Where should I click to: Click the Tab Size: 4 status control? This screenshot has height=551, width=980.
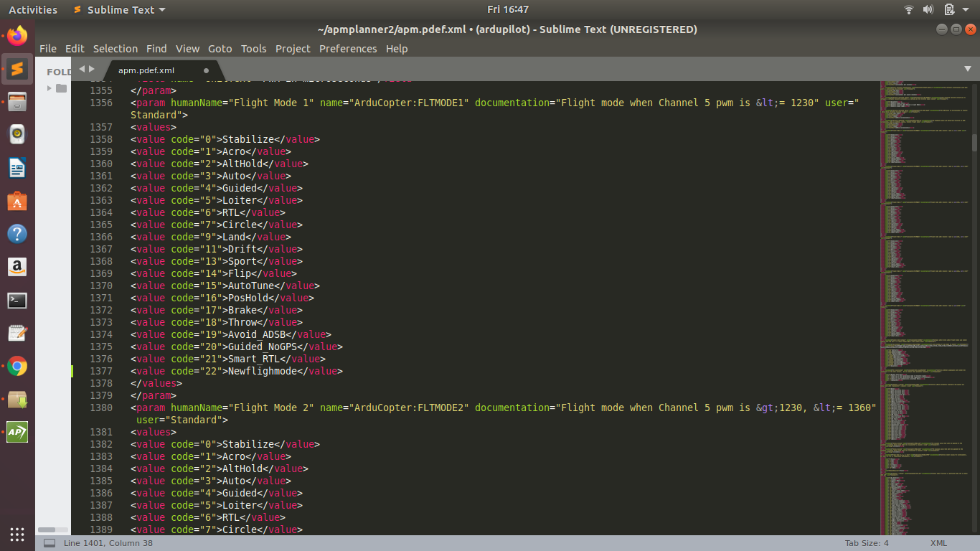(865, 543)
